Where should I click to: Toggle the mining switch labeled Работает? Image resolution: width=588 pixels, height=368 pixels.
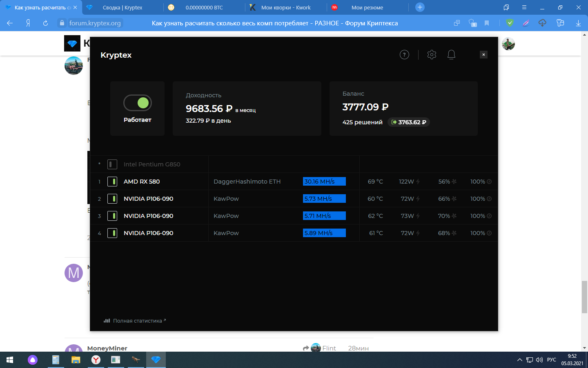coord(138,103)
